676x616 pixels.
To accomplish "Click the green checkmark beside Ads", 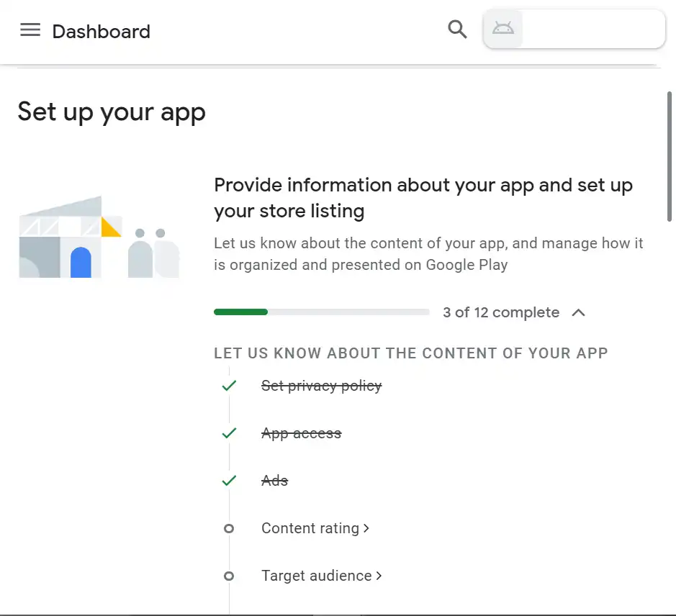I will pyautogui.click(x=229, y=481).
